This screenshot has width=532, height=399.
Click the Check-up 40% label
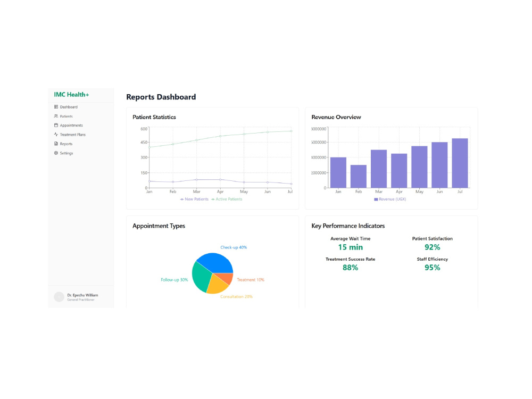point(234,247)
